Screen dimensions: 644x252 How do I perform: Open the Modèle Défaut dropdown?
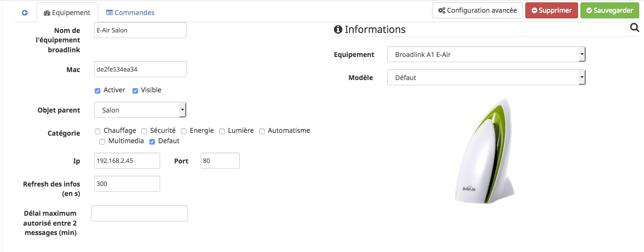(486, 78)
